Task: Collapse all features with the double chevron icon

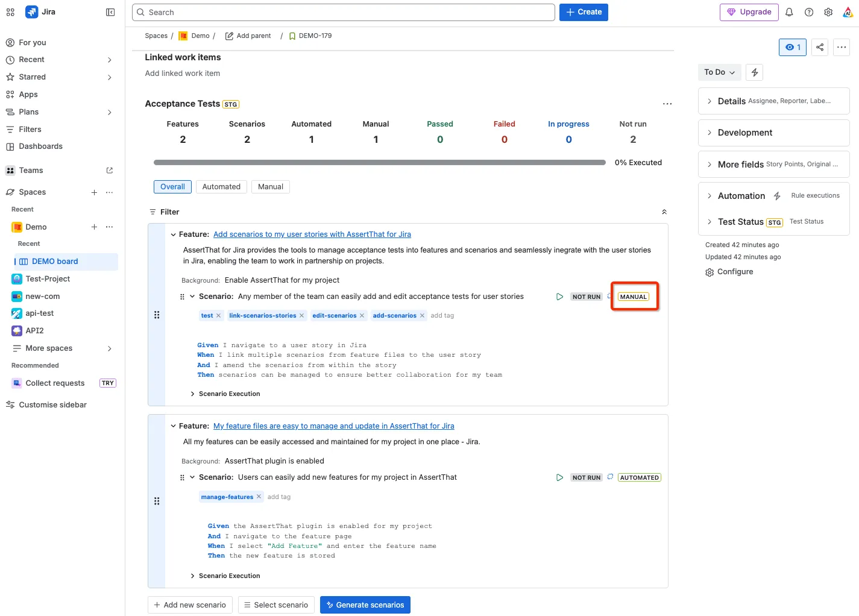Action: tap(664, 212)
